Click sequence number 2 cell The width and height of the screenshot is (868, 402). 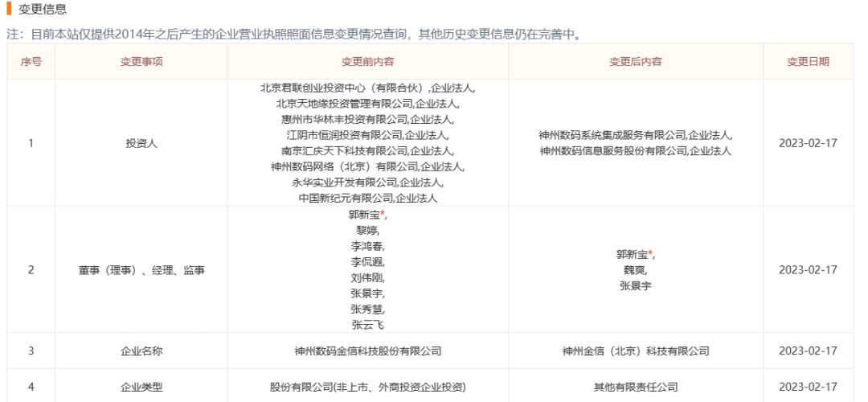pyautogui.click(x=31, y=270)
